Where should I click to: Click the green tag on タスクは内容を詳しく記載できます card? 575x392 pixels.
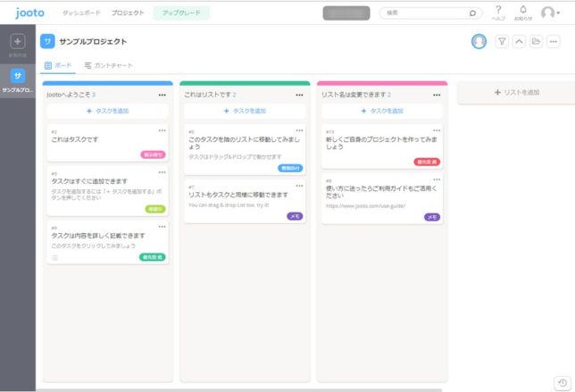click(x=152, y=257)
